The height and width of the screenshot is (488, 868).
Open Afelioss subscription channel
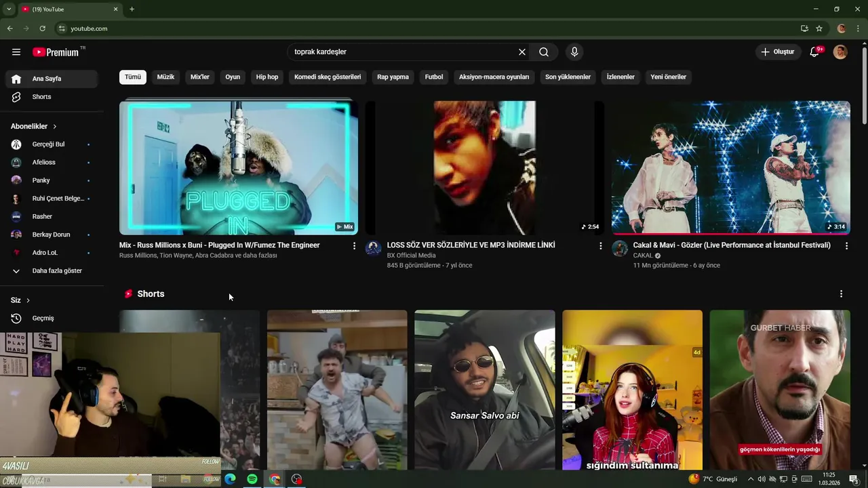(x=52, y=163)
